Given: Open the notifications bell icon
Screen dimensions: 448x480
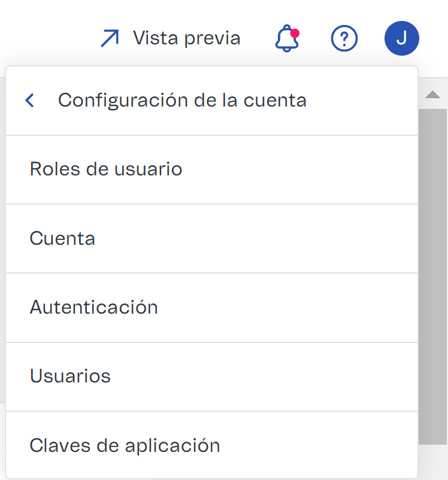Looking at the screenshot, I should tap(286, 38).
